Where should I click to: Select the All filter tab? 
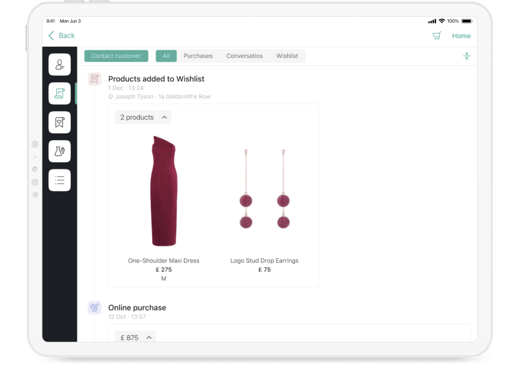[166, 56]
